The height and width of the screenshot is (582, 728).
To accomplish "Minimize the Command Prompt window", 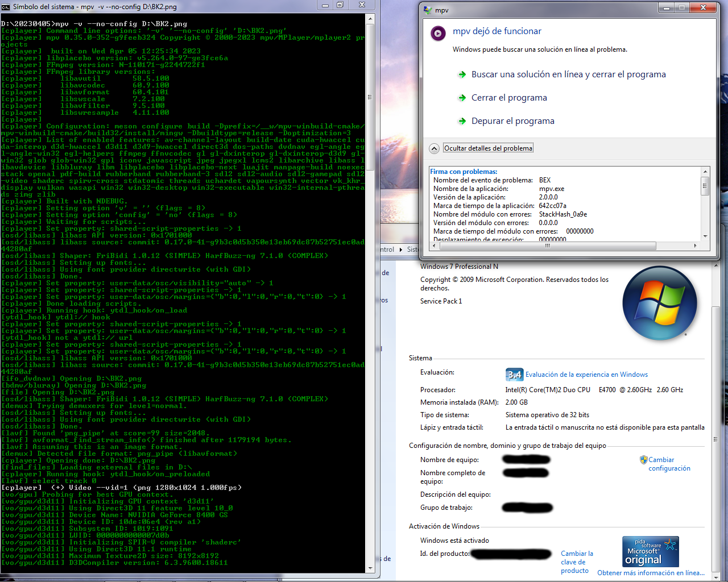I will click(325, 6).
